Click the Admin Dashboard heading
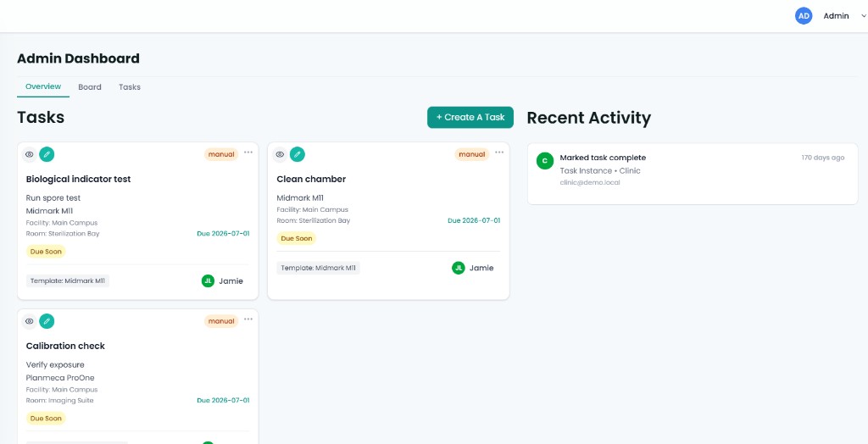The height and width of the screenshot is (444, 868). [x=78, y=58]
